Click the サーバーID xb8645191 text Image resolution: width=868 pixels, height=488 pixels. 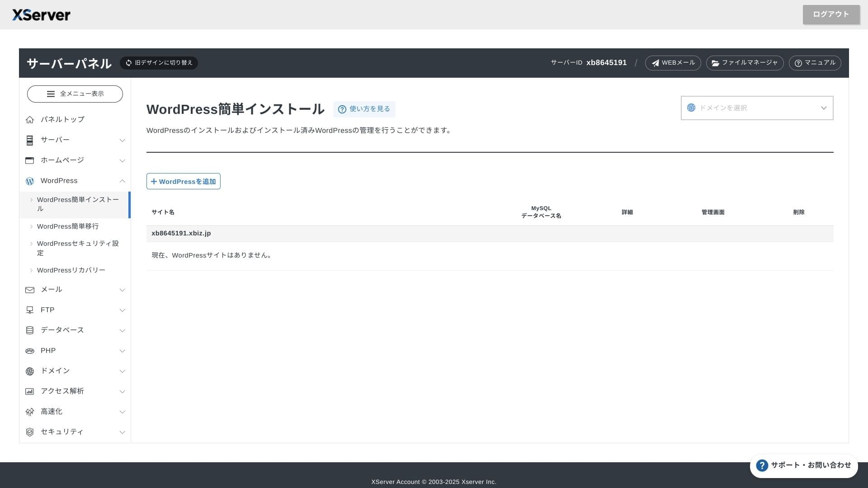coord(589,63)
